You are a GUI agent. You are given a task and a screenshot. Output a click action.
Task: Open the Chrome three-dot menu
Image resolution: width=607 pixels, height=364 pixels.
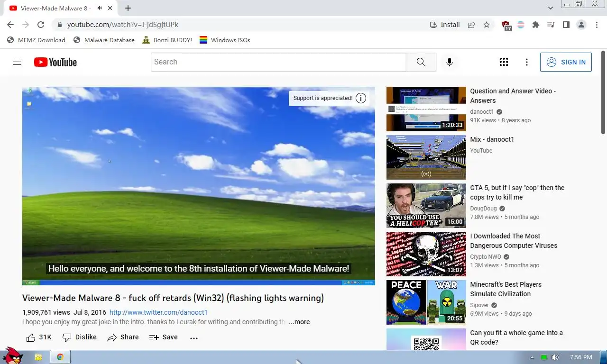coord(597,25)
